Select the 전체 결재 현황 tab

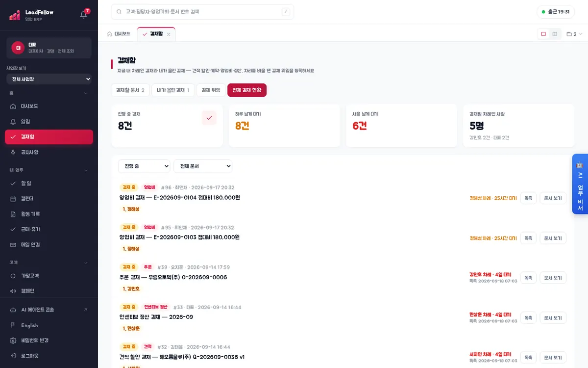pos(247,90)
